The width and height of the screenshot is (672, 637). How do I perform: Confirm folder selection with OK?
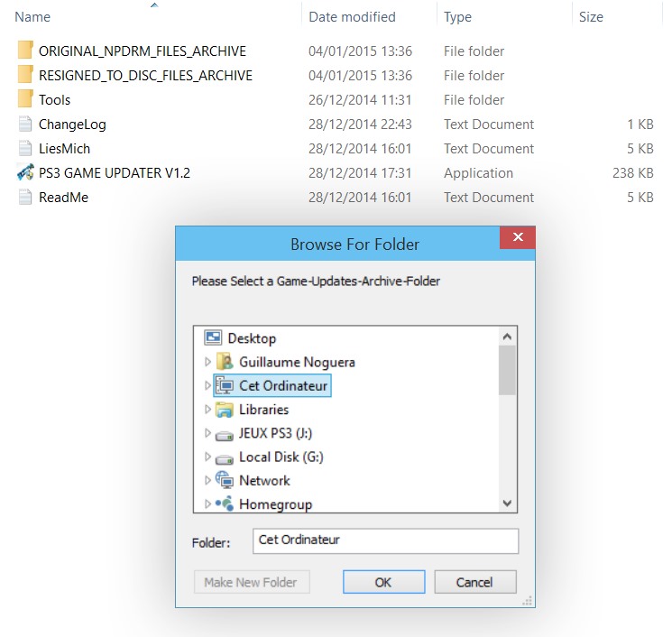[383, 582]
